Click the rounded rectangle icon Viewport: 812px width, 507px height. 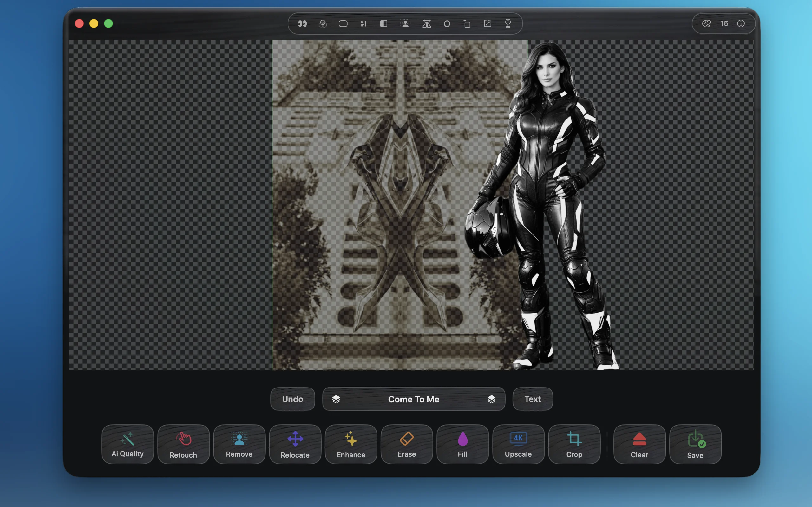(343, 23)
